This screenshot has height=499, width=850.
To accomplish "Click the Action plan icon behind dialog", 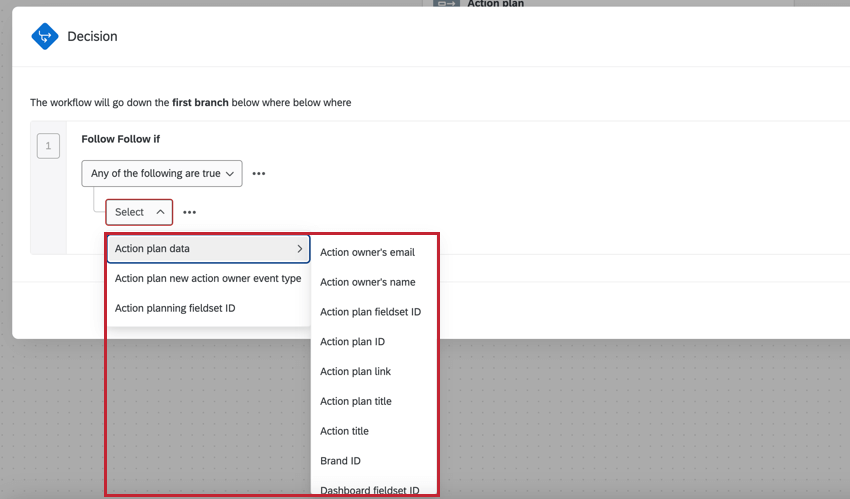I will pos(447,3).
